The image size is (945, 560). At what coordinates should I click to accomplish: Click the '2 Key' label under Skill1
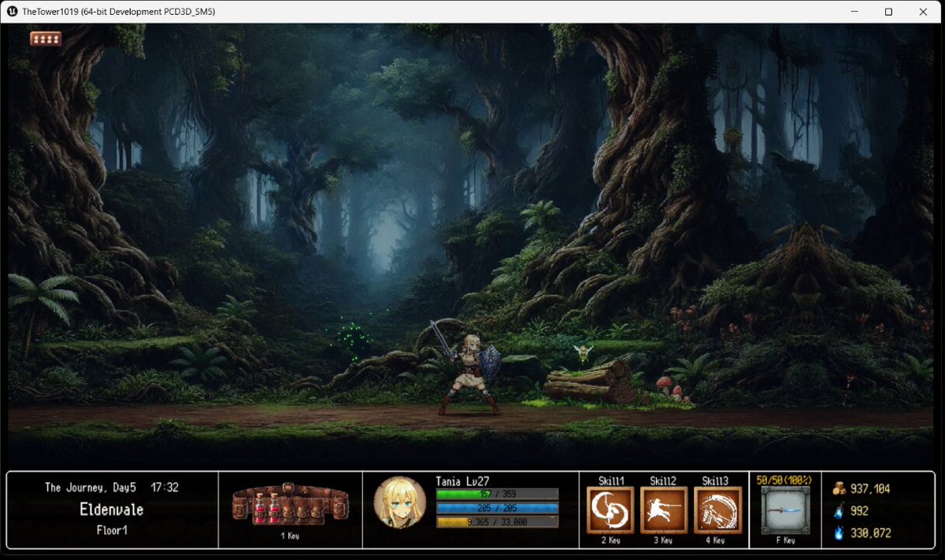(610, 541)
